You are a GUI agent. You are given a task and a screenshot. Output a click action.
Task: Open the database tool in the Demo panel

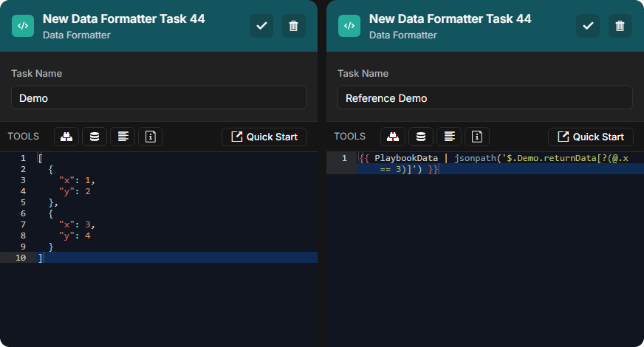(95, 137)
